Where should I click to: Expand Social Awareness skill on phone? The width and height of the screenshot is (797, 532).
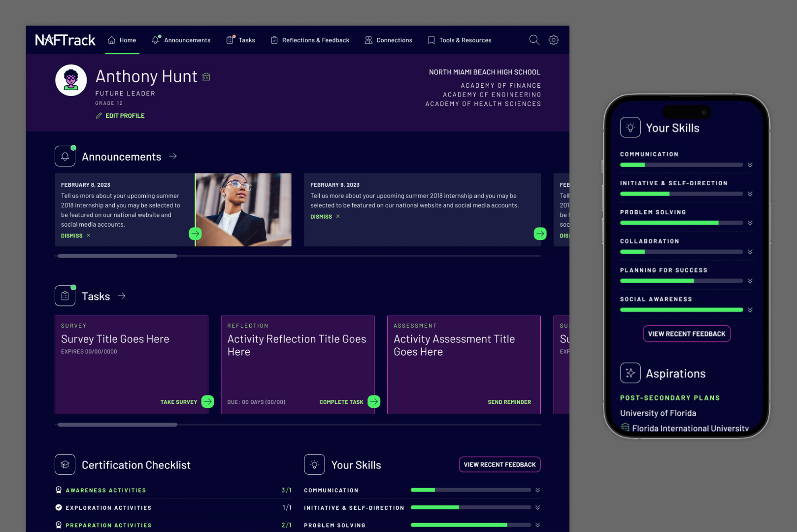click(x=750, y=310)
